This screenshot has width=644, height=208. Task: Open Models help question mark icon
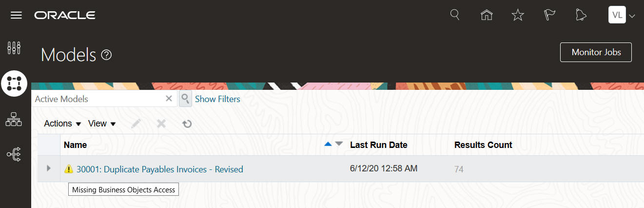[106, 55]
